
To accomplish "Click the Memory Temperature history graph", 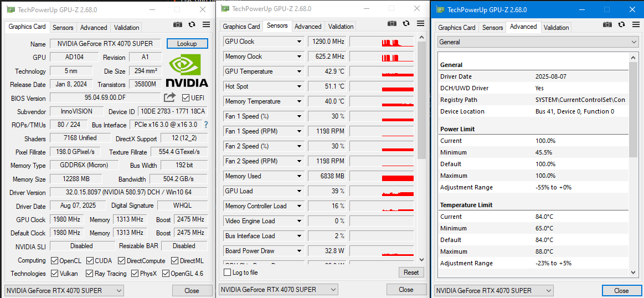I will [x=382, y=101].
